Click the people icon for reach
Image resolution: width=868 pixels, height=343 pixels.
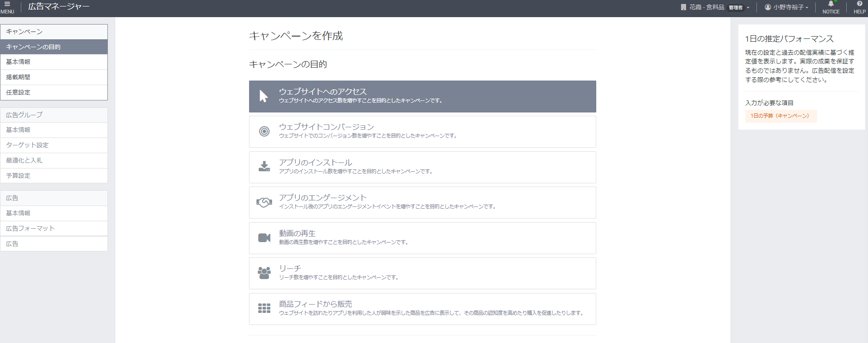[264, 273]
